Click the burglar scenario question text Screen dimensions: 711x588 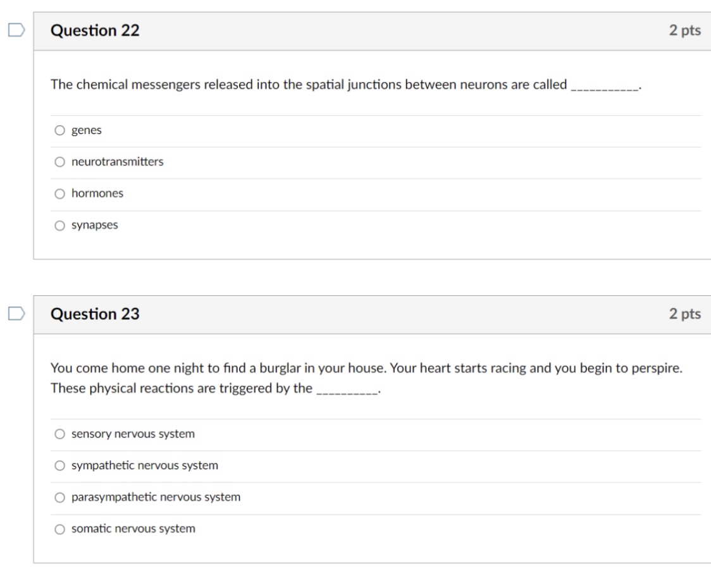pos(366,369)
